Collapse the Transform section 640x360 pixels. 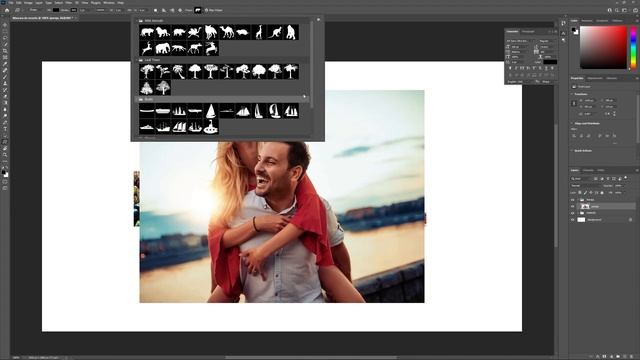click(x=571, y=94)
